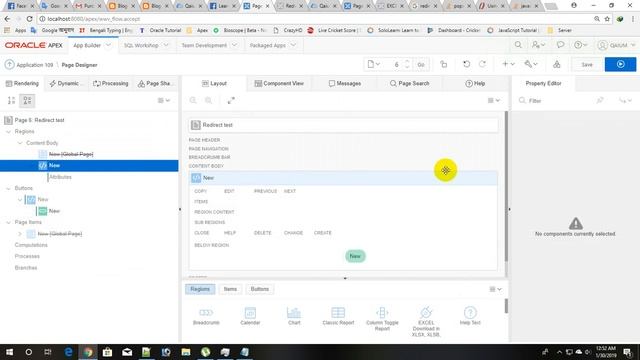Click the Go button

(421, 64)
